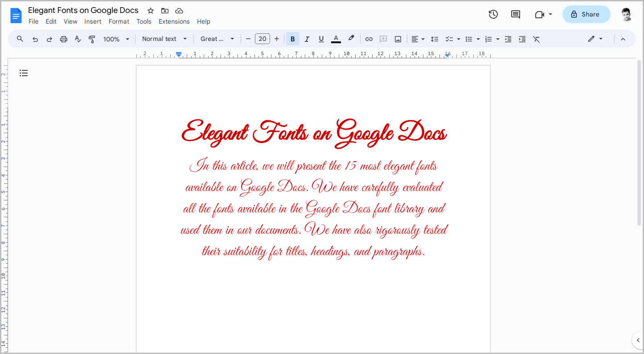
Task: Insert a link
Action: [369, 39]
